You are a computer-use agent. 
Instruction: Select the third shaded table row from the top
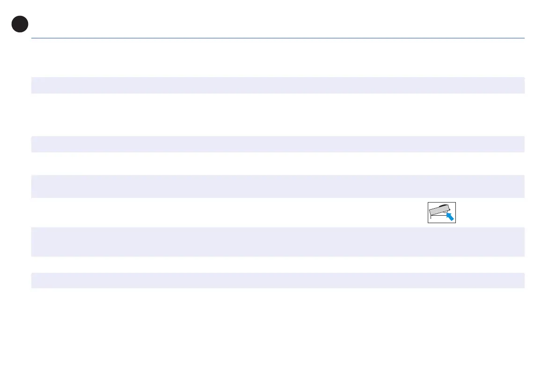click(278, 186)
